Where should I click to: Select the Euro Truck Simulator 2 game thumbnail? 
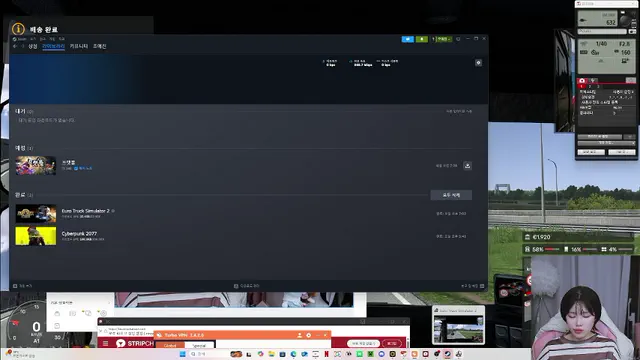[x=36, y=213]
